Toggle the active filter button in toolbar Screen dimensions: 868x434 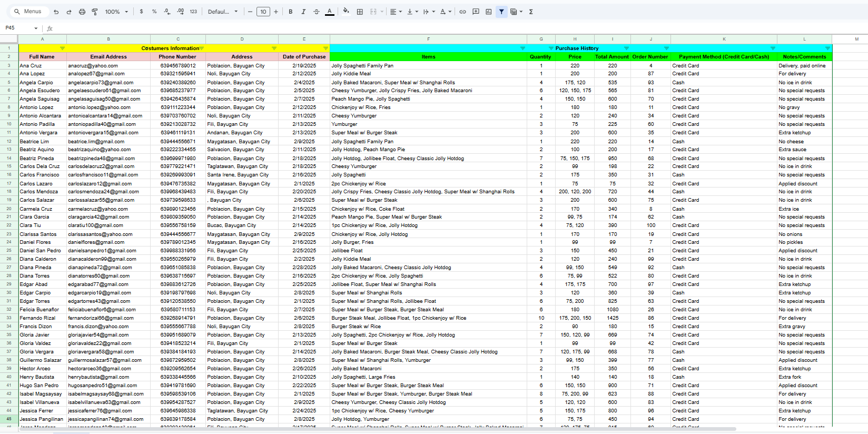[501, 12]
